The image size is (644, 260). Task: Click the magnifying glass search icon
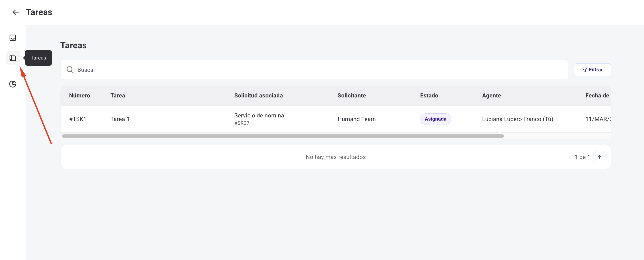(70, 70)
